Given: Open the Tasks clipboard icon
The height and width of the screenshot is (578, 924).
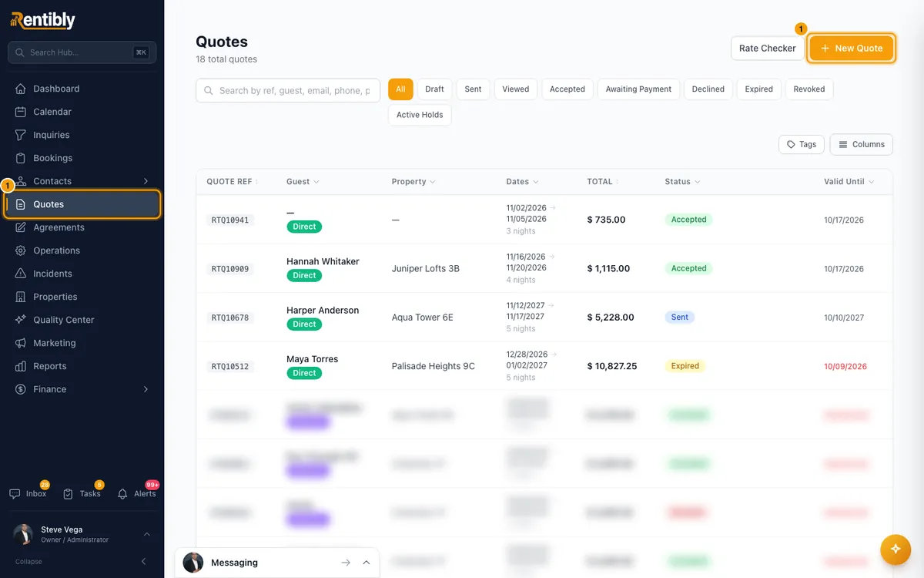Looking at the screenshot, I should pyautogui.click(x=68, y=494).
